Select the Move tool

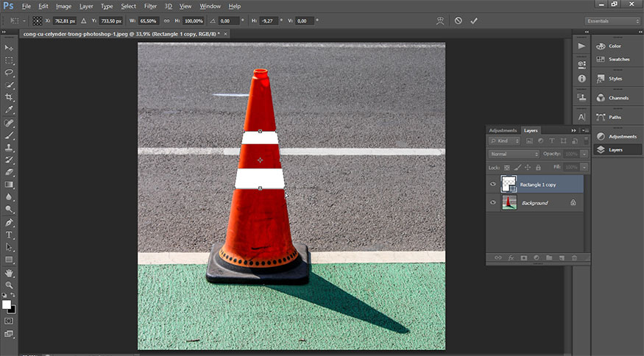pyautogui.click(x=10, y=48)
